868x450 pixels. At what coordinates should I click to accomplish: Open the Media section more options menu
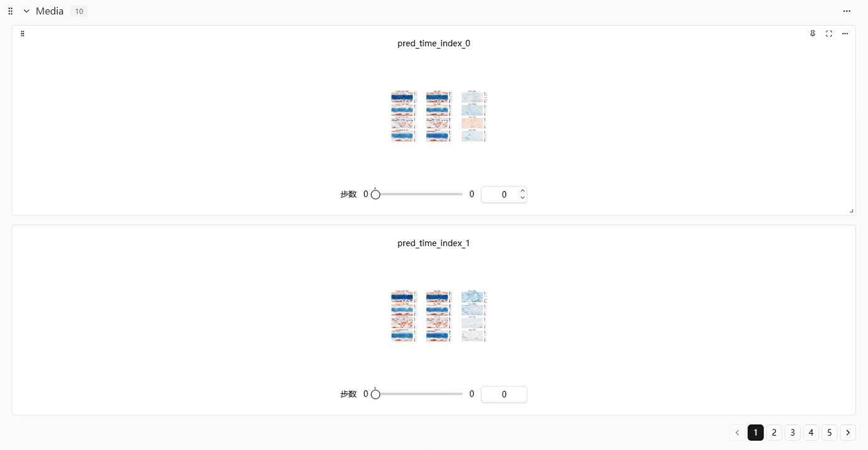click(846, 11)
